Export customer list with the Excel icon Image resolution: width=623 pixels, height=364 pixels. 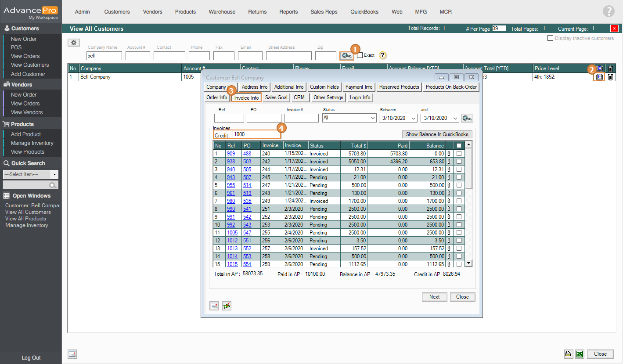coord(580,354)
